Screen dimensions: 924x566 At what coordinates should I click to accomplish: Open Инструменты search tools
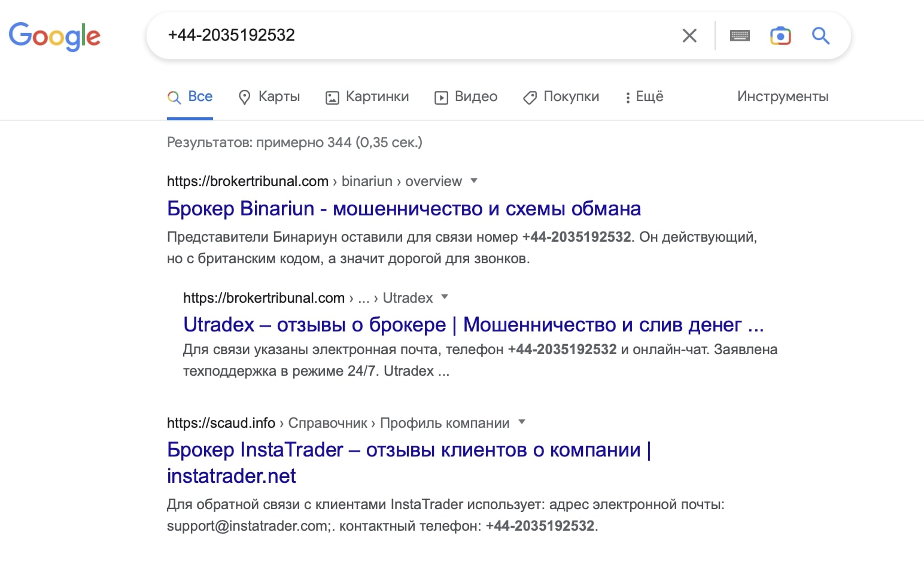[x=783, y=97]
